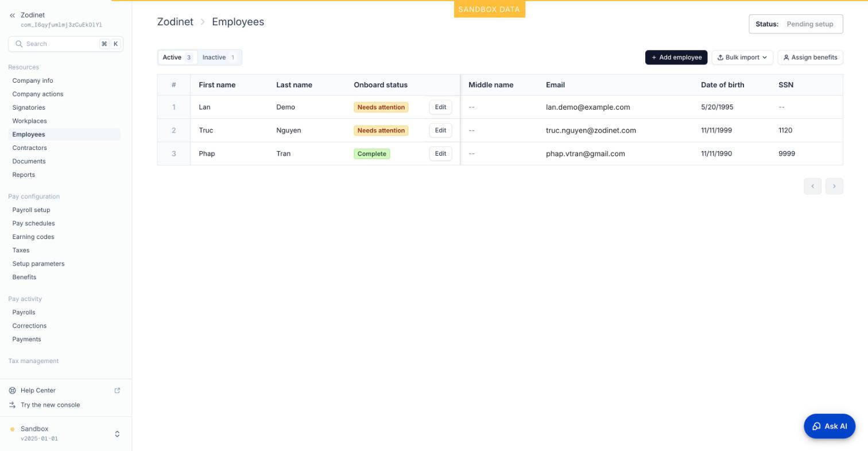868x451 pixels.
Task: Open Earning codes in sidebar
Action: click(33, 237)
